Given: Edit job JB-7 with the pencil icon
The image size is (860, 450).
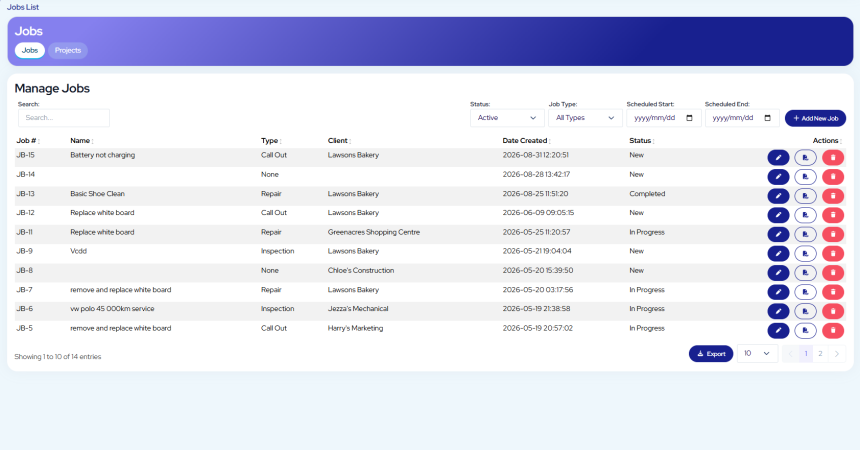Looking at the screenshot, I should pyautogui.click(x=778, y=292).
